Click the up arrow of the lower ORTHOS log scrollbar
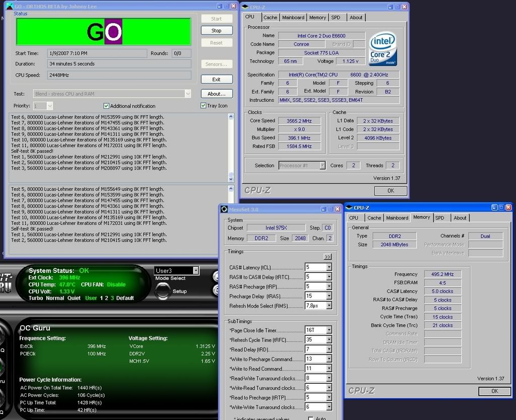516x420 pixels. [x=231, y=188]
